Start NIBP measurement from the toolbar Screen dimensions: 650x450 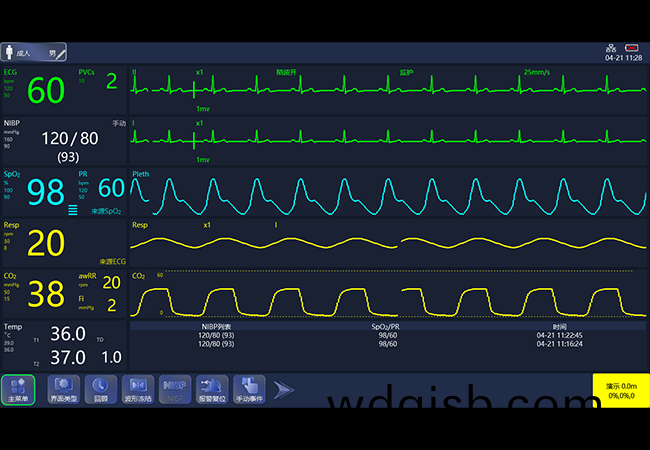[x=175, y=390]
